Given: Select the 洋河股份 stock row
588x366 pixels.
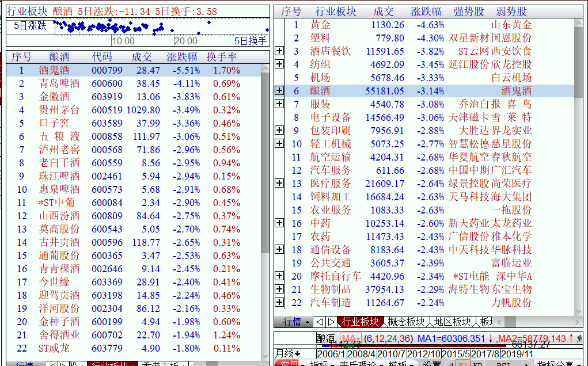Looking at the screenshot, I should 134,308.
